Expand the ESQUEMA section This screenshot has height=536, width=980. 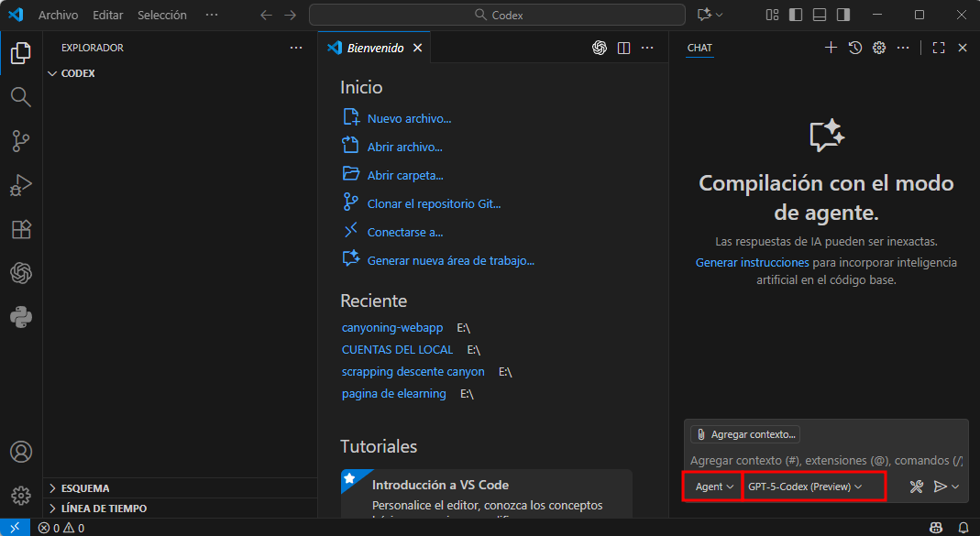click(84, 488)
